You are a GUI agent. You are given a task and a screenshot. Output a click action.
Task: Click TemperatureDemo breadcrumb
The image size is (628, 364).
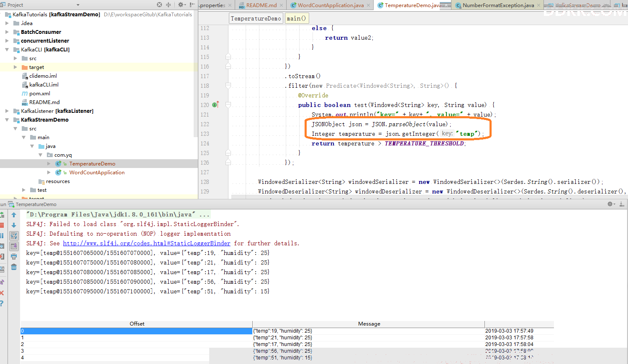[256, 18]
